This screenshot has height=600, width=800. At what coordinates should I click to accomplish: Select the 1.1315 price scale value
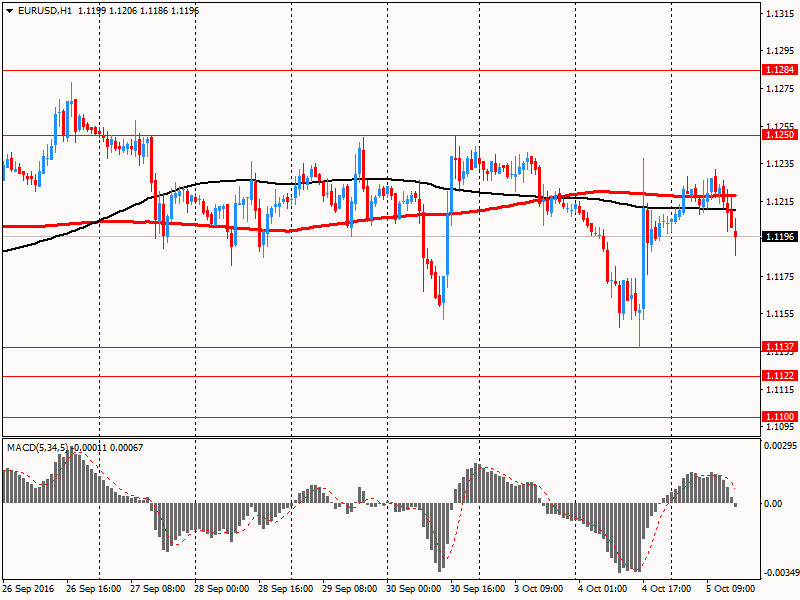click(x=781, y=14)
